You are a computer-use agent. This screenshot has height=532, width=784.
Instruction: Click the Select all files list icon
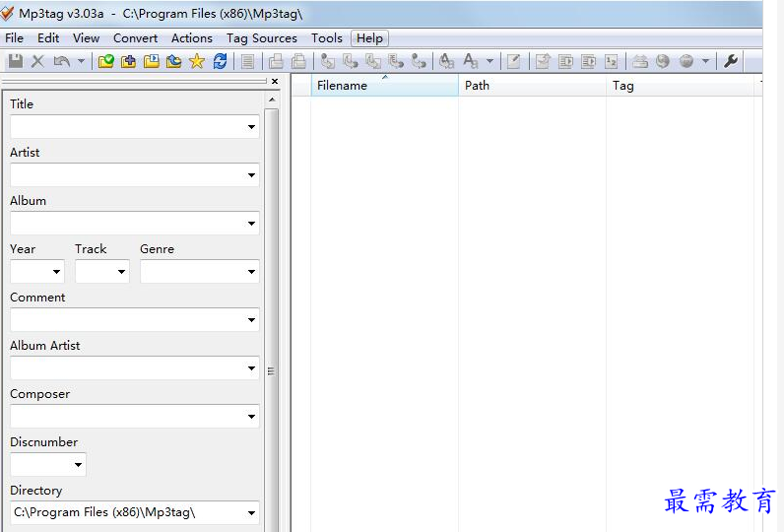[x=247, y=61]
